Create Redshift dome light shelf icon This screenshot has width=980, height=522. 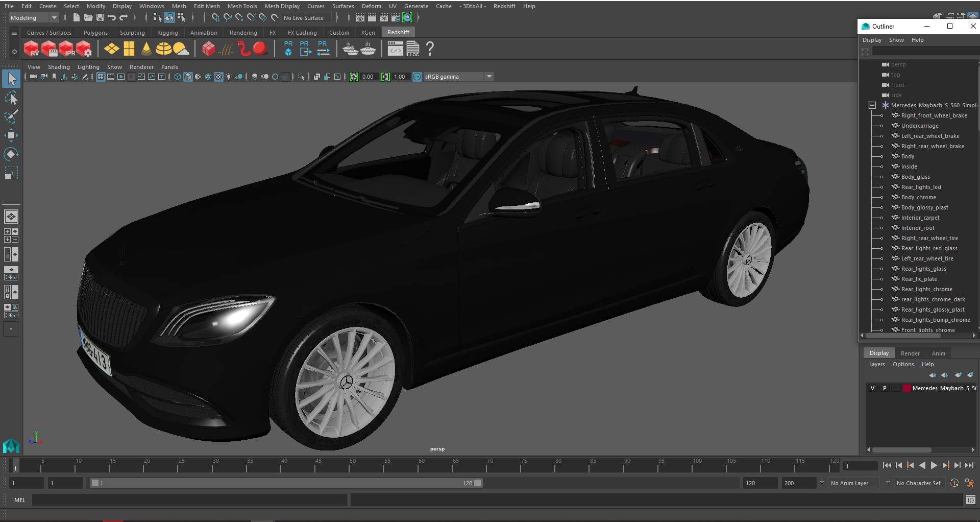[x=163, y=49]
